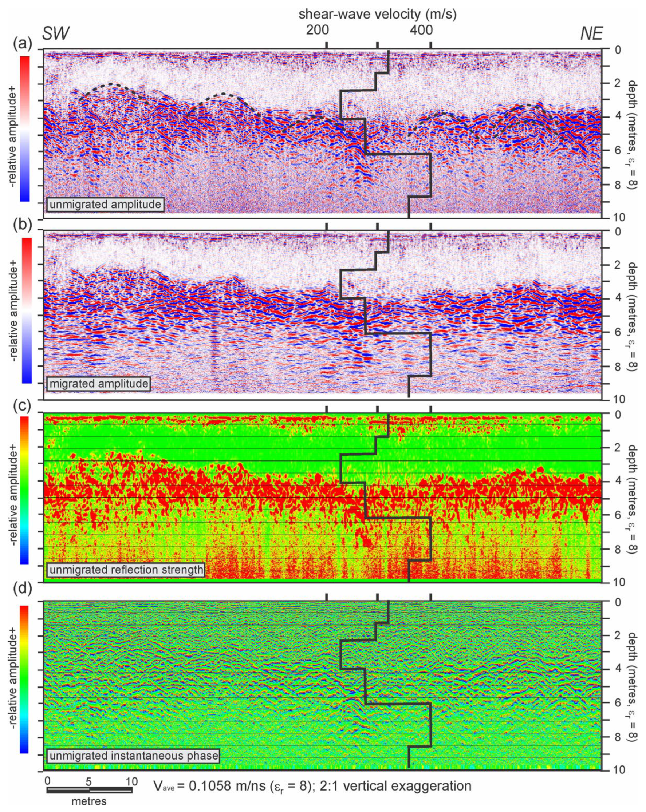Click the rainbow color bar of panel (d)
This screenshot has height=812, width=646.
pos(24,679)
